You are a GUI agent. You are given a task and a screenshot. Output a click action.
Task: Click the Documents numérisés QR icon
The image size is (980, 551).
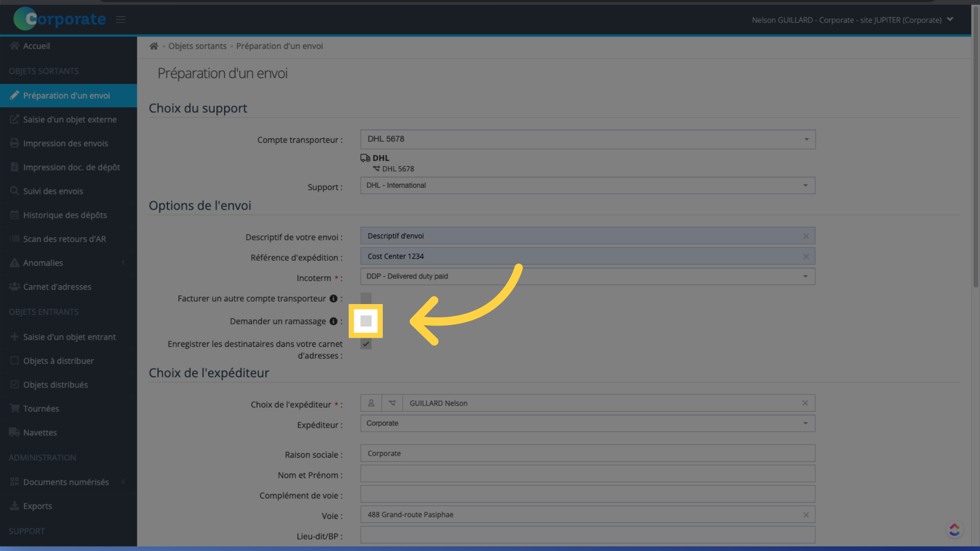[14, 482]
